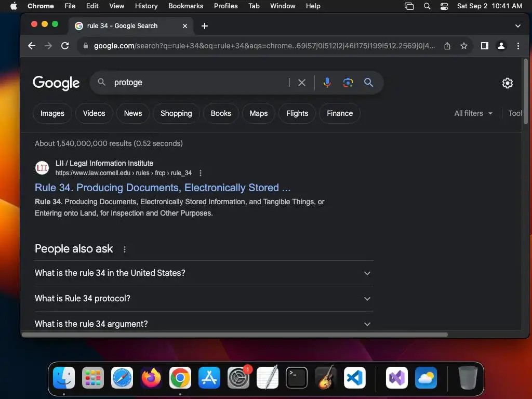
Task: Open Finder from the dock
Action: (64, 378)
